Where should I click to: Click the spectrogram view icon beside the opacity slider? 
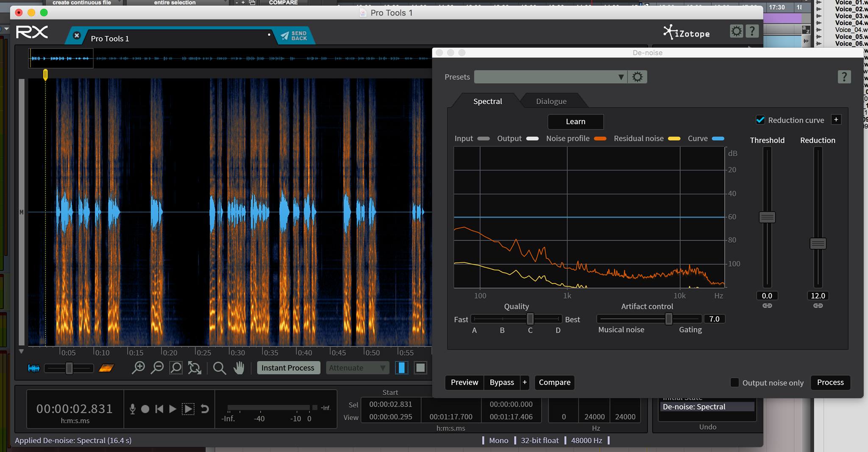pos(106,368)
